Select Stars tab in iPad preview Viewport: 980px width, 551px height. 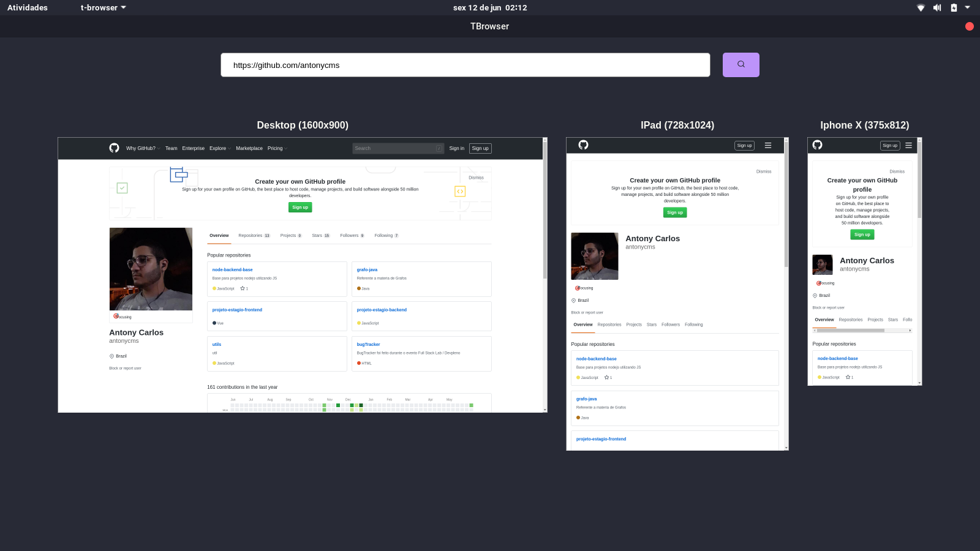652,324
